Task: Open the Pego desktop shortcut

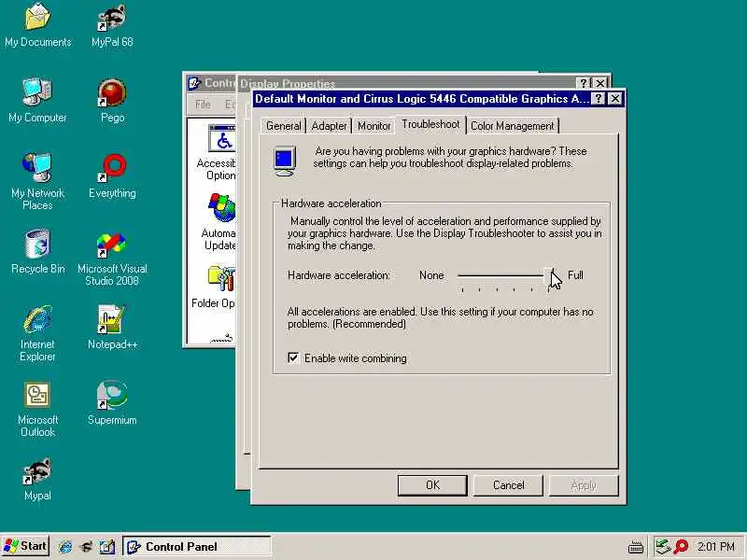Action: point(112,100)
